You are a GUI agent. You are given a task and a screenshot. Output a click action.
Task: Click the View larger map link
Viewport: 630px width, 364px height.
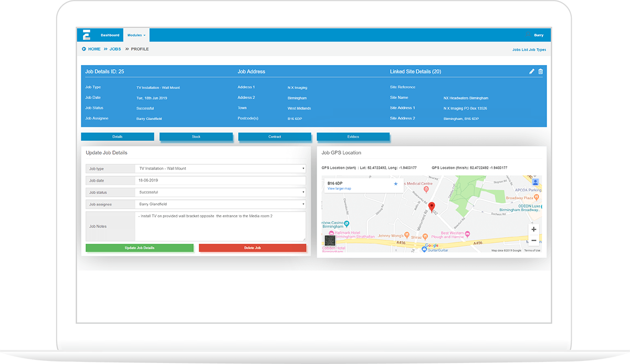[339, 188]
